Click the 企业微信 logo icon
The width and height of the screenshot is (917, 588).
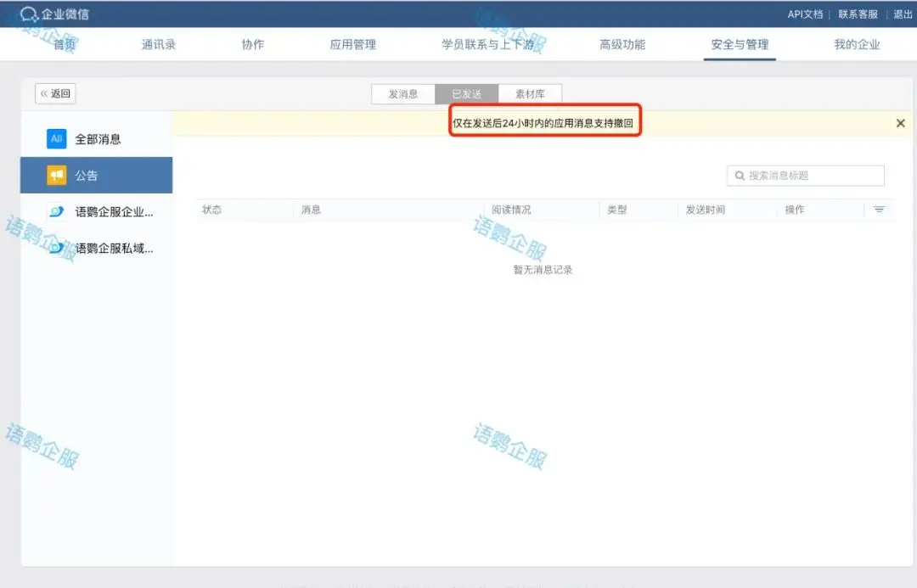[x=30, y=14]
